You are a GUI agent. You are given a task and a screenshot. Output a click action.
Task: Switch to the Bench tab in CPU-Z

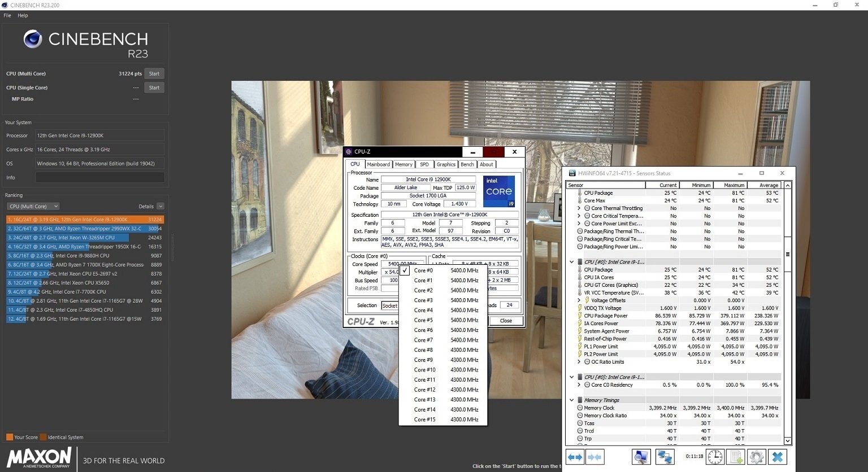[x=467, y=164]
